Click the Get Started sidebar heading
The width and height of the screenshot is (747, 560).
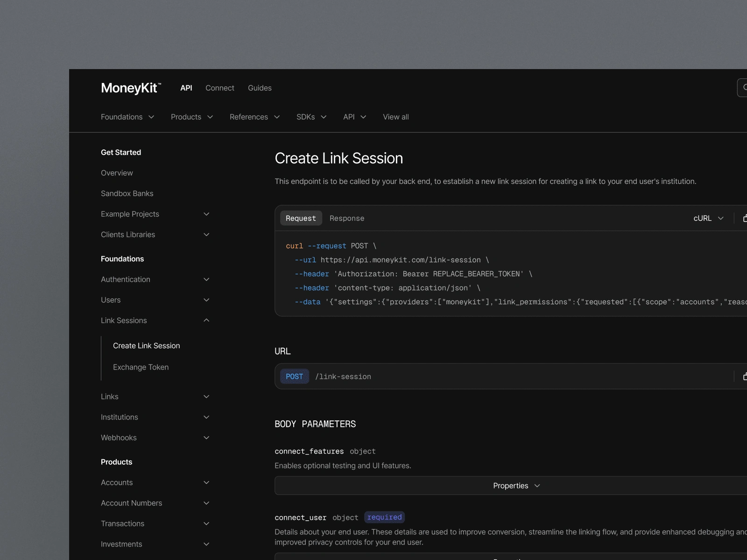click(x=121, y=152)
